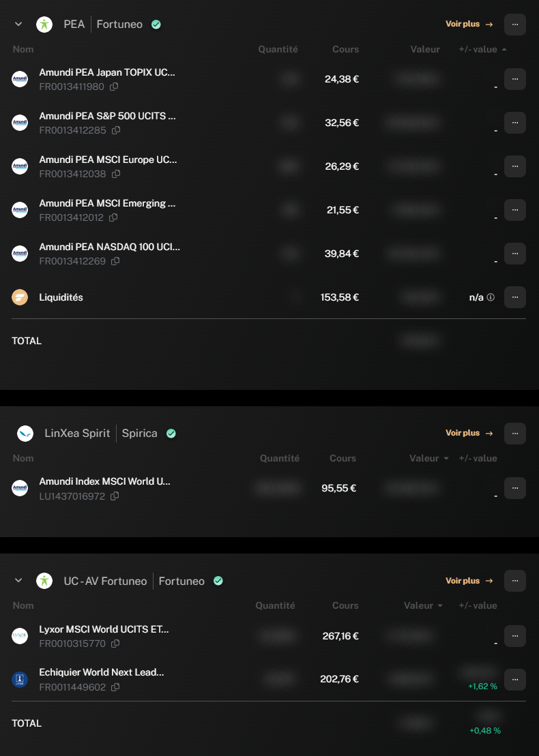This screenshot has height=756, width=539.
Task: Copy ISIN LU1437016972 of Amundi MSCI World
Action: coord(115,496)
